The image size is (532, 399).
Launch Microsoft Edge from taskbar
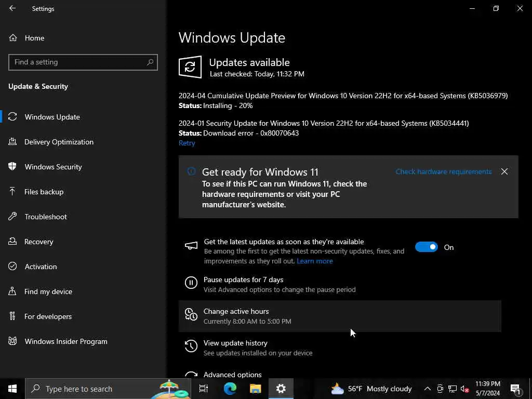coord(230,389)
